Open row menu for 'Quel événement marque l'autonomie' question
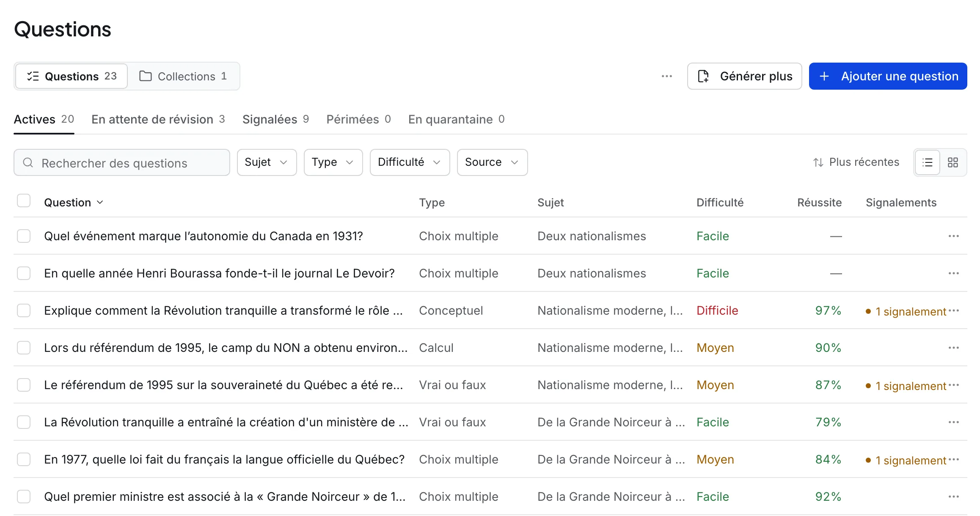Viewport: 980px width, 516px height. click(953, 236)
